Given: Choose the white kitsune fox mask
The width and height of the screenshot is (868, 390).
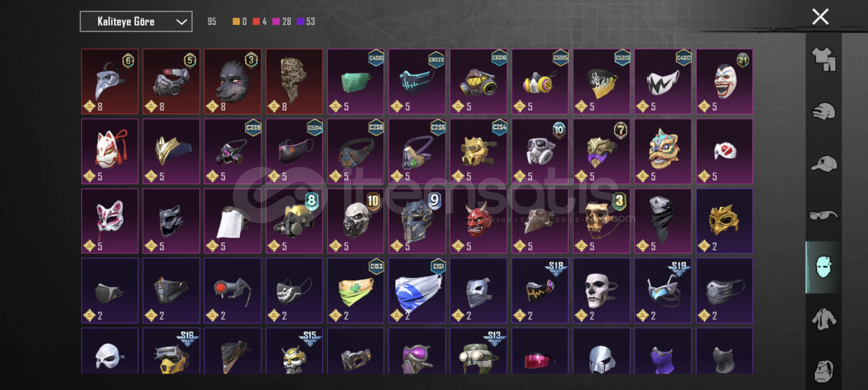Looking at the screenshot, I should pyautogui.click(x=110, y=151).
